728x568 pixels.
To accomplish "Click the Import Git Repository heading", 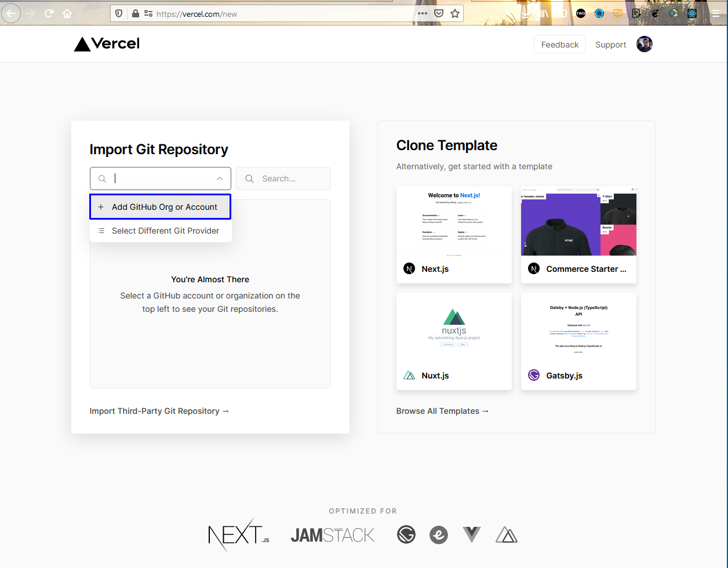I will (x=159, y=150).
